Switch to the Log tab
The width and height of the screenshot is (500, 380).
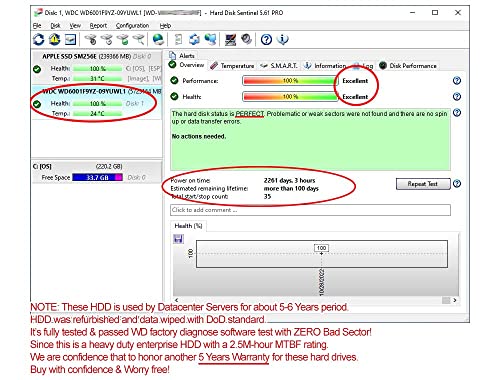pos(363,66)
